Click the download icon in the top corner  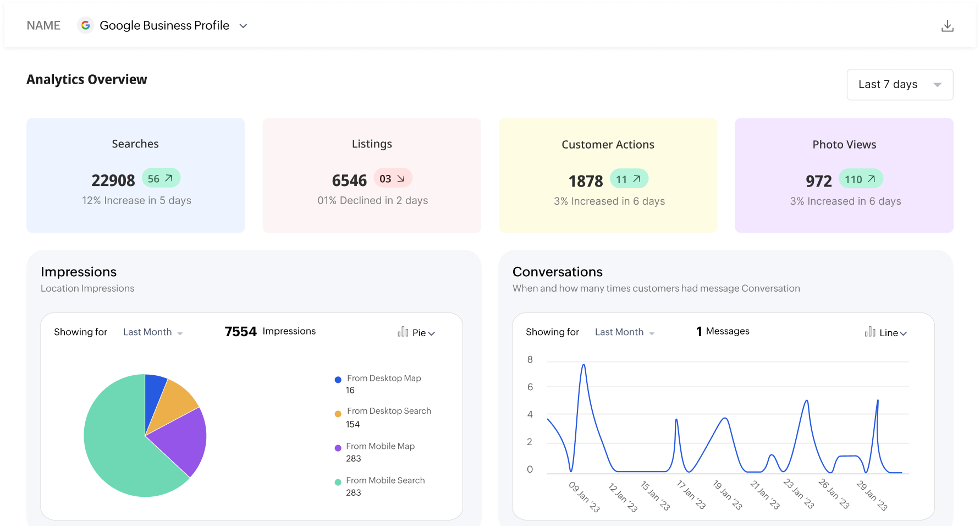pyautogui.click(x=948, y=25)
